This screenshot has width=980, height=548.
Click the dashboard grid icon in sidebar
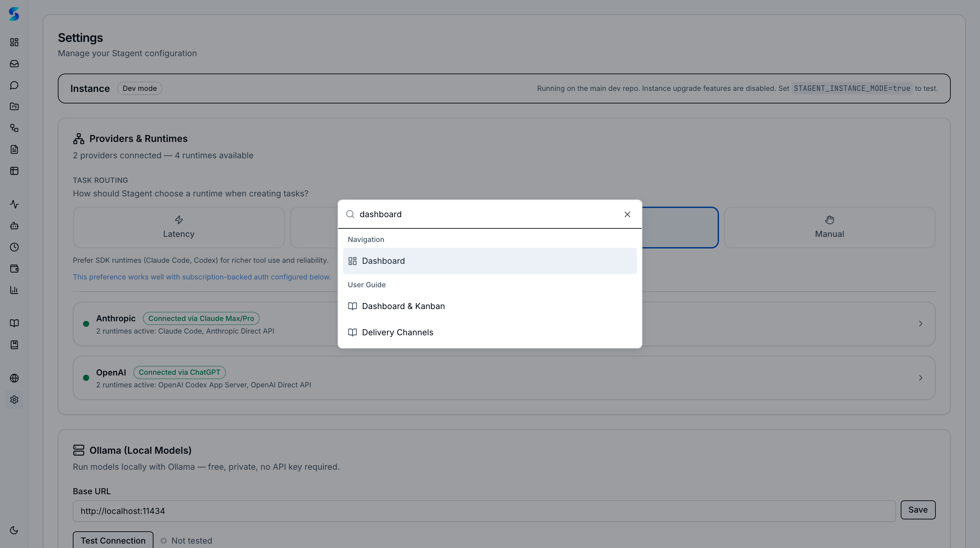point(14,42)
